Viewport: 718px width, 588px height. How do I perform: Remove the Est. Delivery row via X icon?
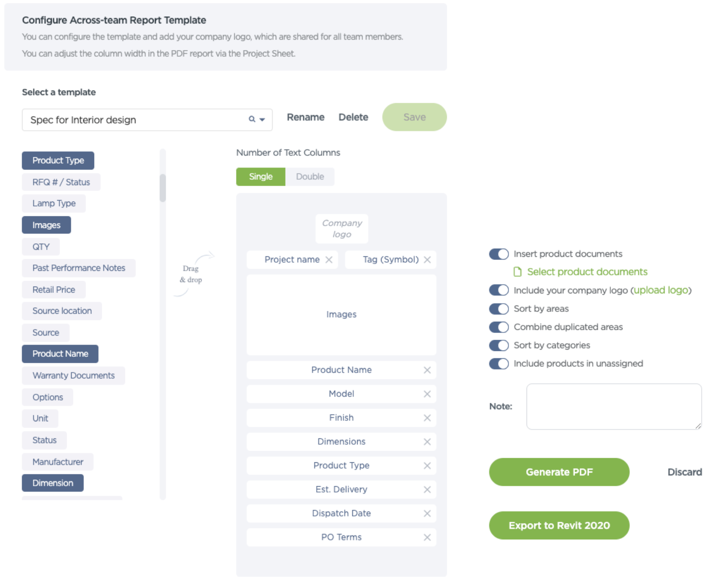pyautogui.click(x=427, y=489)
